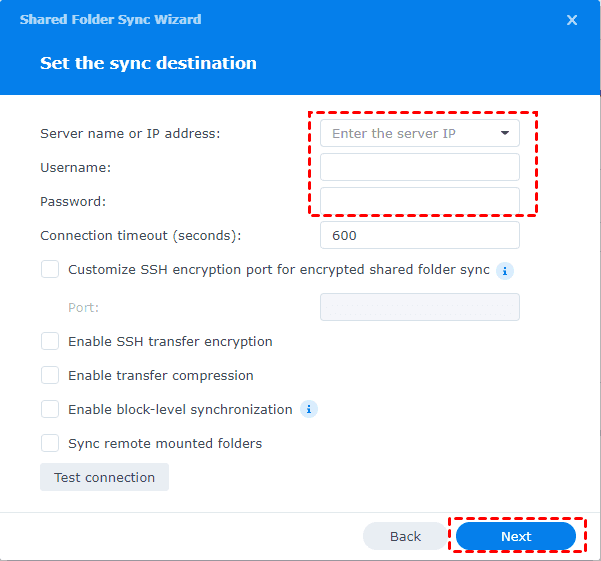Click the disabled Port field
The height and width of the screenshot is (561, 601).
point(419,307)
